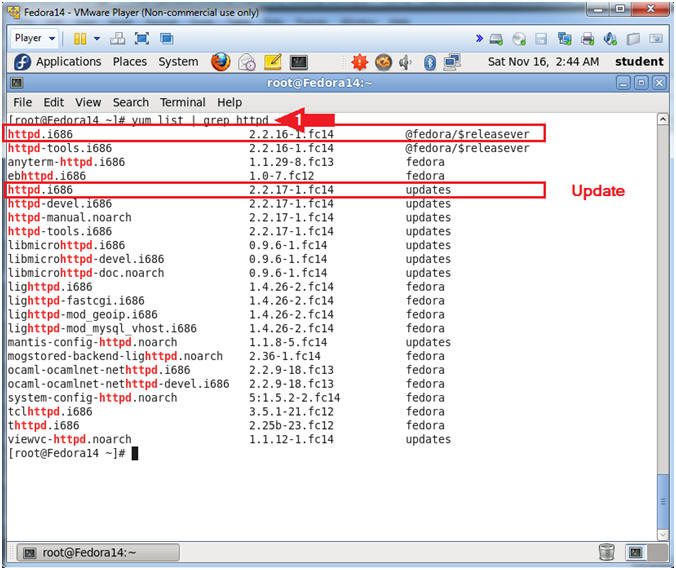Launch Firefox from the panel
The height and width of the screenshot is (570, 676).
220,62
